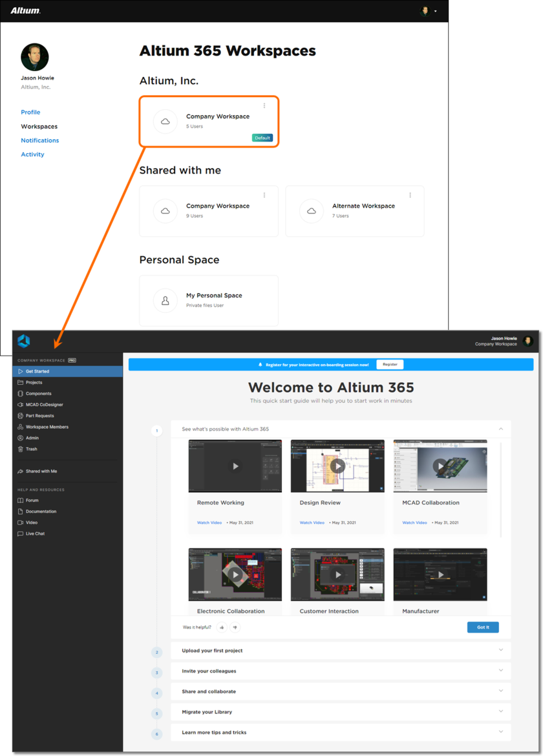Give a thumbs down on 'Was it helpful?'
This screenshot has height=756, width=543.
click(235, 627)
